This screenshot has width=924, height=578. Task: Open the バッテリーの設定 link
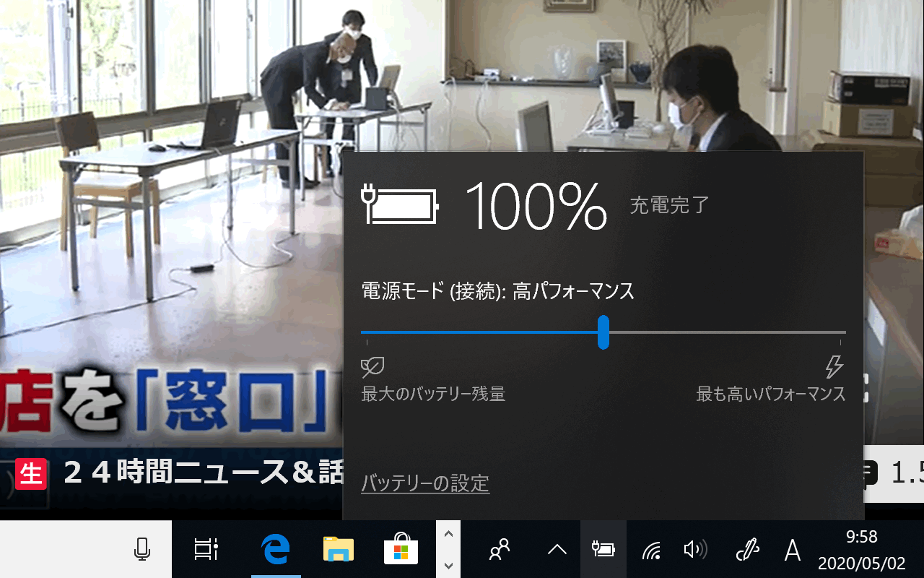pos(425,483)
